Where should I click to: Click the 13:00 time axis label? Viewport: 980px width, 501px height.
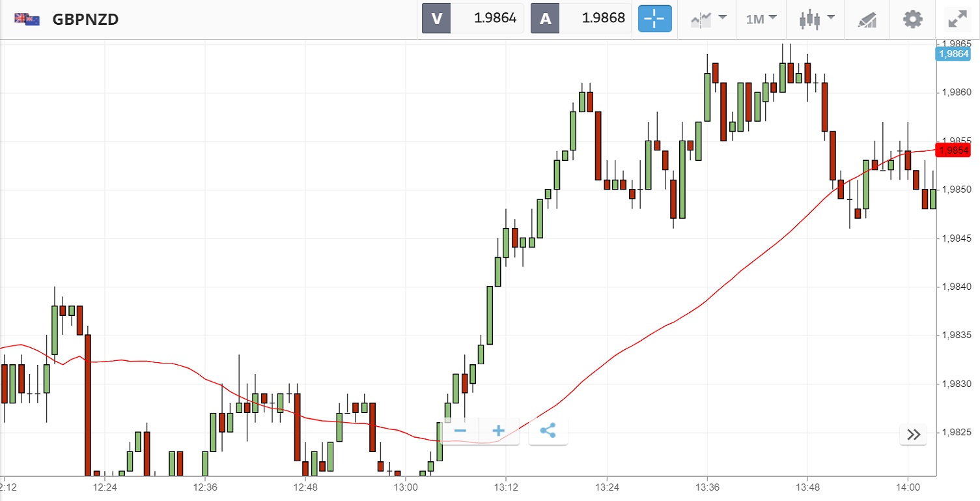click(405, 487)
